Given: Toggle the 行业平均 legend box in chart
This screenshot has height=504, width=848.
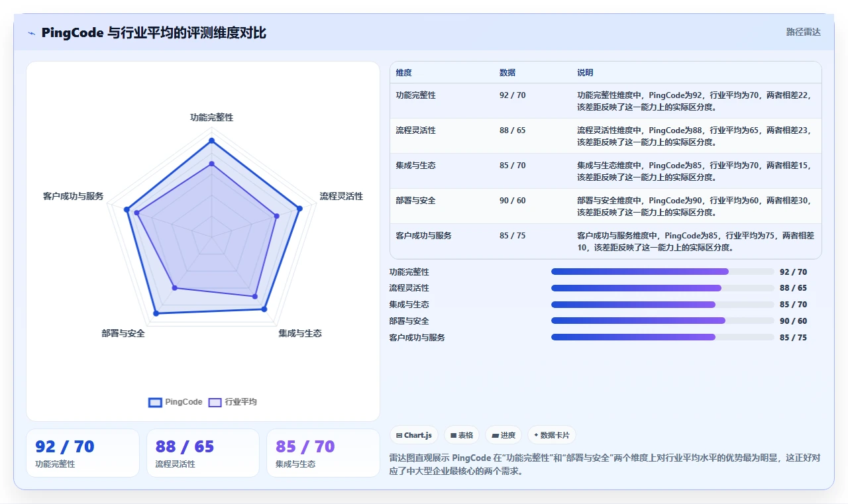Looking at the screenshot, I should tap(215, 402).
